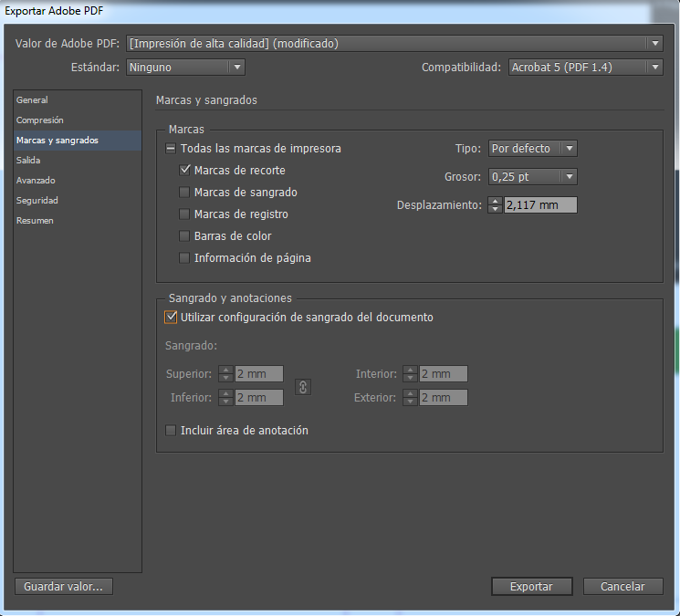
Task: Click the Superior bleed stepper
Action: point(226,373)
